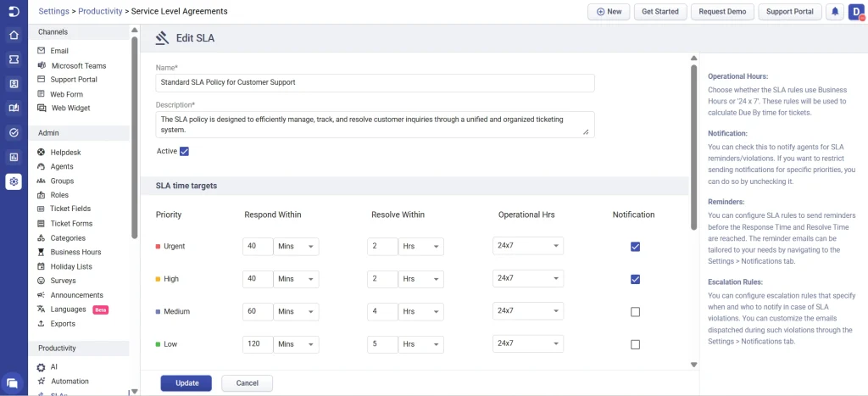The image size is (868, 396).
Task: Click the Helpdesk lifebuoy icon
Action: (41, 153)
